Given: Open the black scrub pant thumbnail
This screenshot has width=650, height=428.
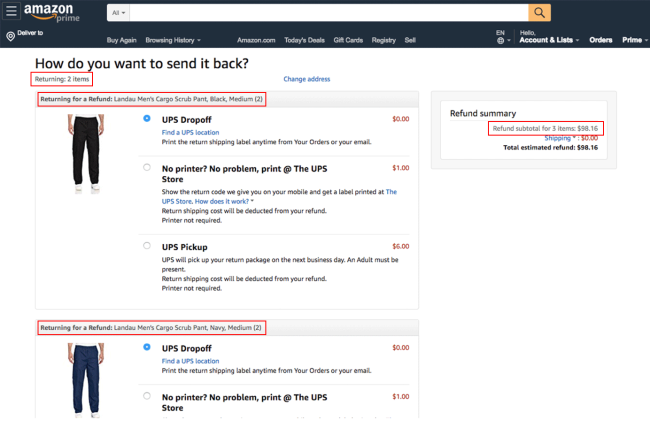Looking at the screenshot, I should pos(87,150).
